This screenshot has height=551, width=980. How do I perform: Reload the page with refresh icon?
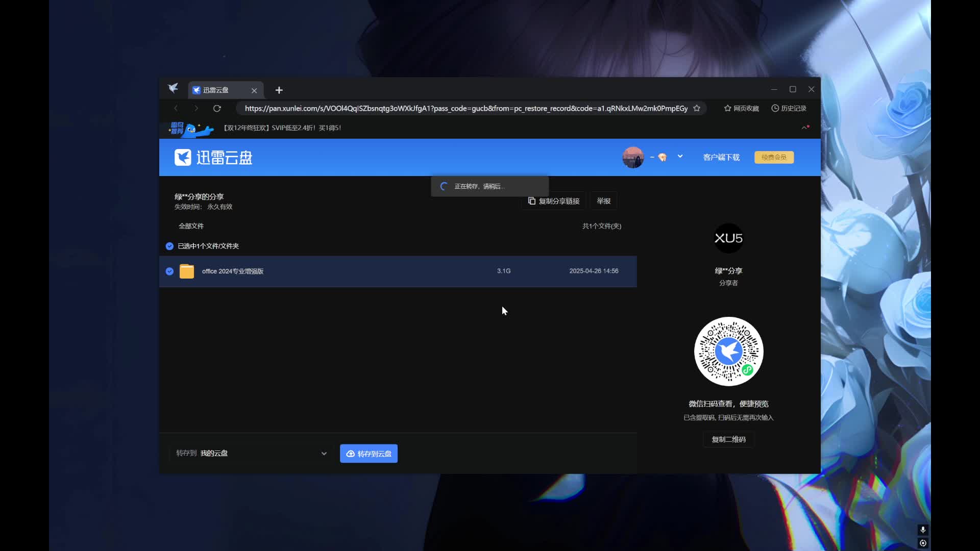[217, 108]
